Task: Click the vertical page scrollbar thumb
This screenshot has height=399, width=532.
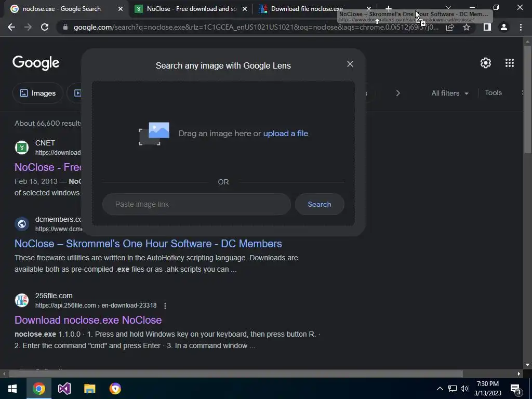Action: (x=527, y=98)
